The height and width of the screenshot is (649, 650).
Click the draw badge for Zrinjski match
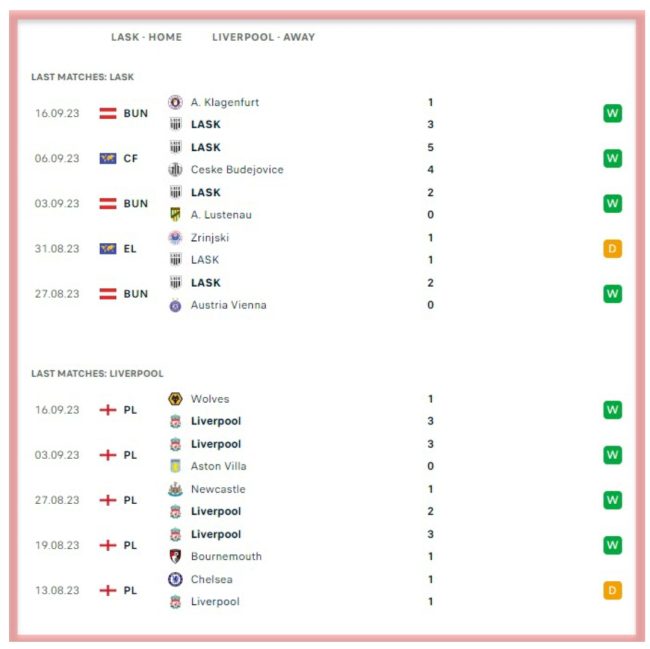coord(612,249)
